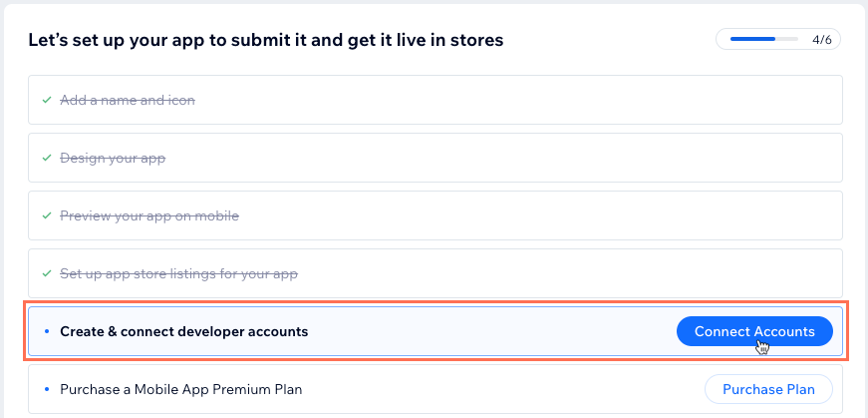Click the Connect Accounts button
This screenshot has height=418, width=868.
(754, 331)
